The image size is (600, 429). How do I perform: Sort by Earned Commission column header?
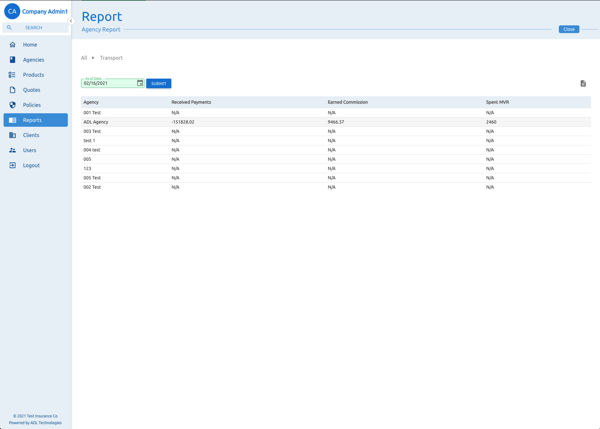(x=347, y=102)
